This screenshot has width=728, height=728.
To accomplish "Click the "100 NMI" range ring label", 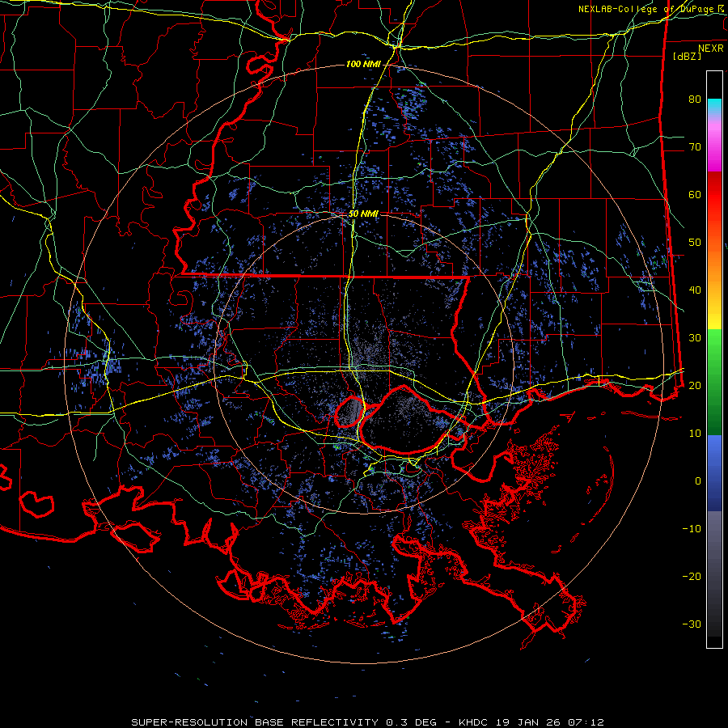I will (x=363, y=64).
